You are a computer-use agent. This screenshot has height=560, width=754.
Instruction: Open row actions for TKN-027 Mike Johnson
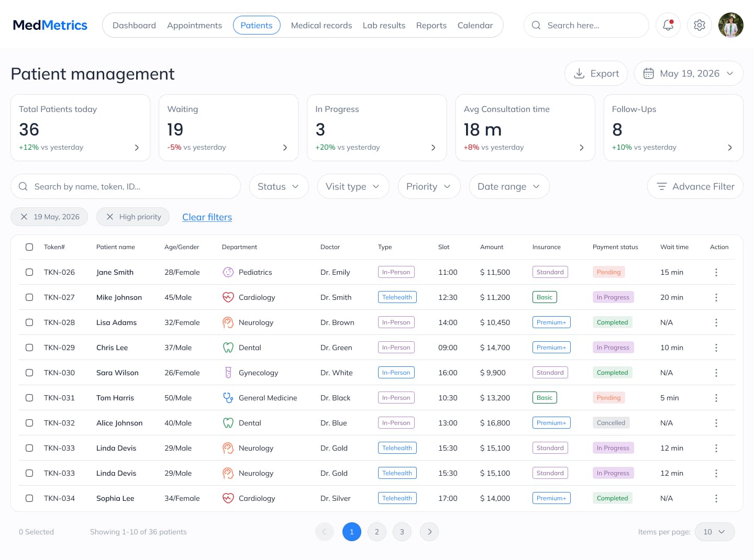(x=716, y=297)
